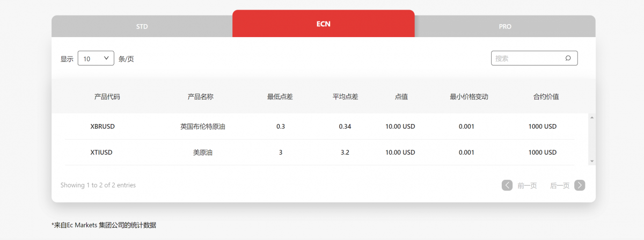Click the 最小价格变动 column header
Image resolution: width=644 pixels, height=240 pixels.
[469, 97]
